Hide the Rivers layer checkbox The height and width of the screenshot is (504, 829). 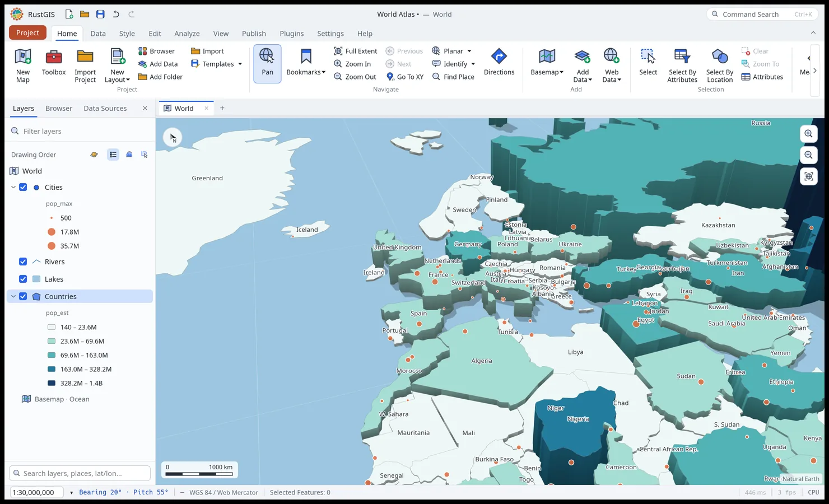point(23,262)
